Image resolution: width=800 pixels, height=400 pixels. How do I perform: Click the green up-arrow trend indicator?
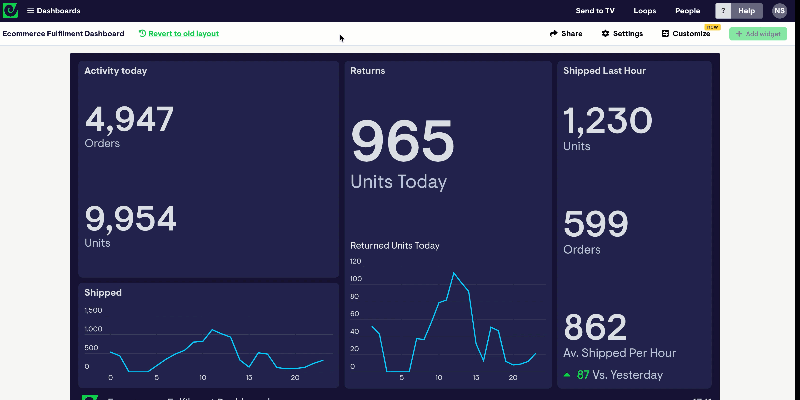coord(566,375)
